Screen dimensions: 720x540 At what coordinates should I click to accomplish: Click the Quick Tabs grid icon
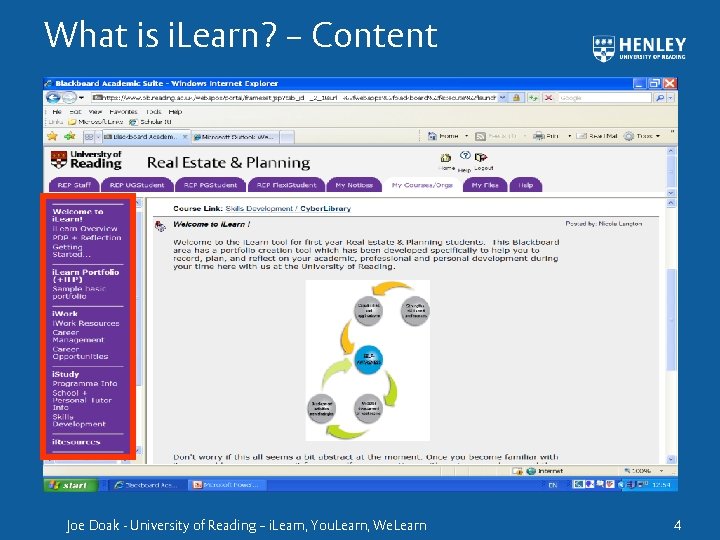89,137
